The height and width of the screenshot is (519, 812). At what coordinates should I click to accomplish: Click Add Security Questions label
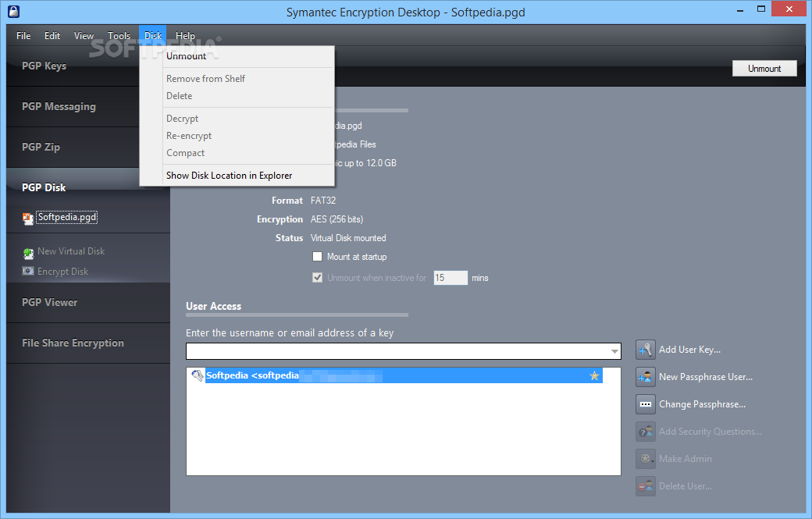(710, 432)
